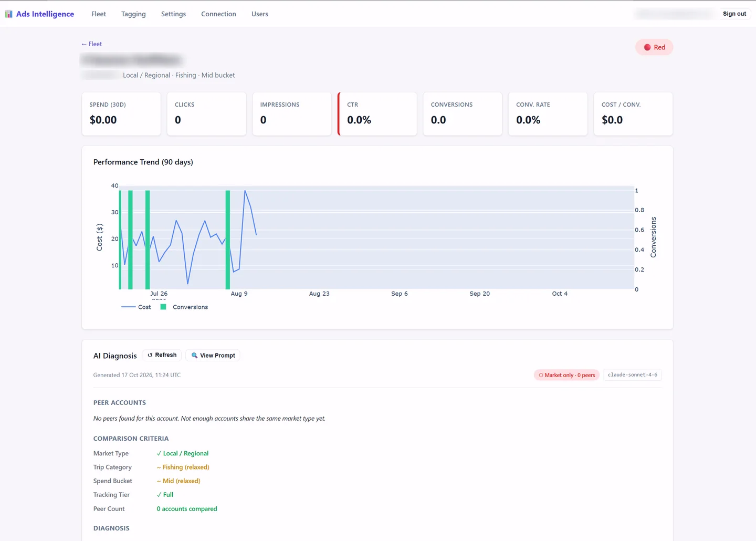Click the Oct 4 axis label

click(560, 294)
